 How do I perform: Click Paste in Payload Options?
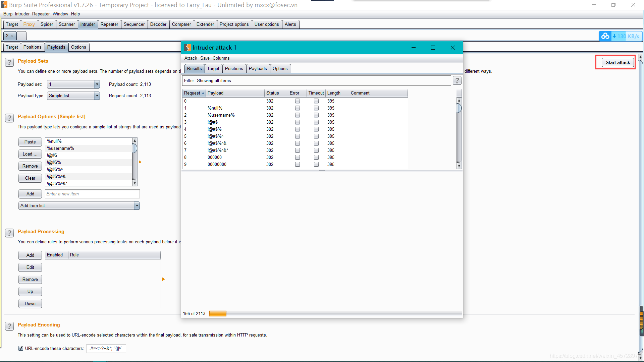coord(30,142)
